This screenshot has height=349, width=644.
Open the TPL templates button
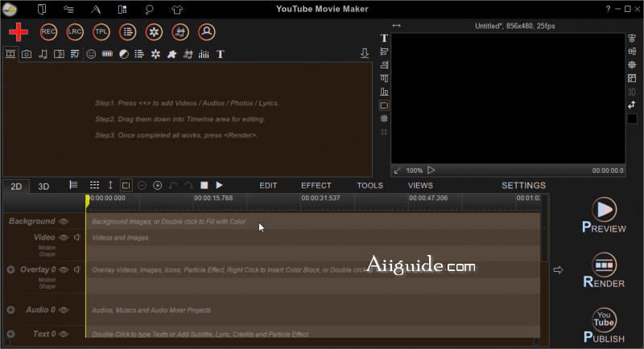click(x=101, y=32)
